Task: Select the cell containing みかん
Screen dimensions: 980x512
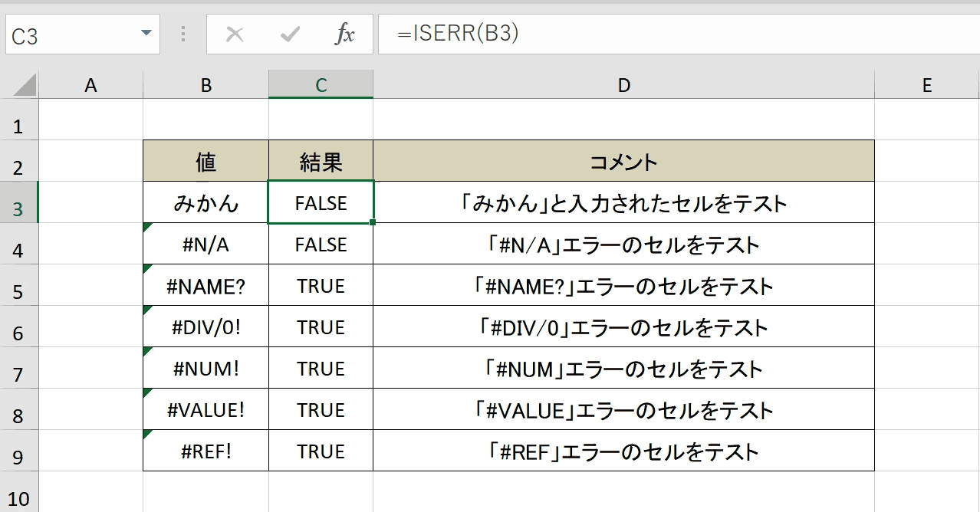Action: click(206, 203)
